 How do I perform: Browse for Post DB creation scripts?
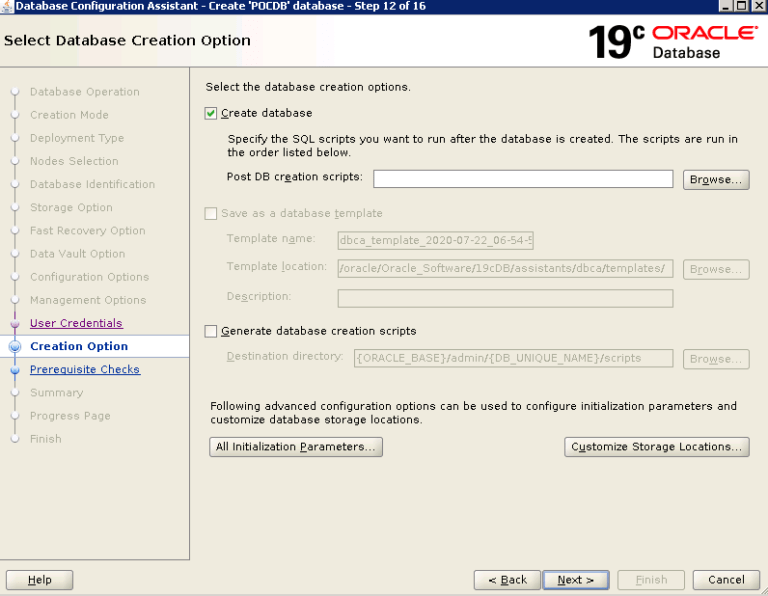[716, 180]
